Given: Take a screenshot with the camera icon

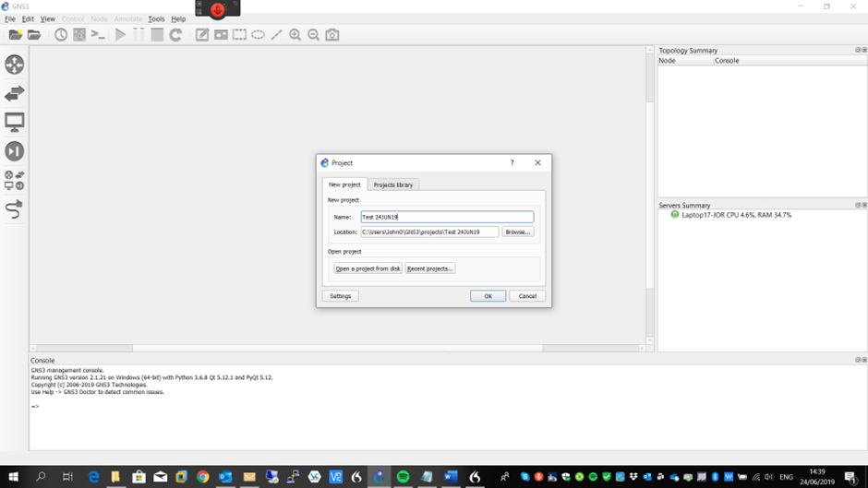Looking at the screenshot, I should (332, 35).
